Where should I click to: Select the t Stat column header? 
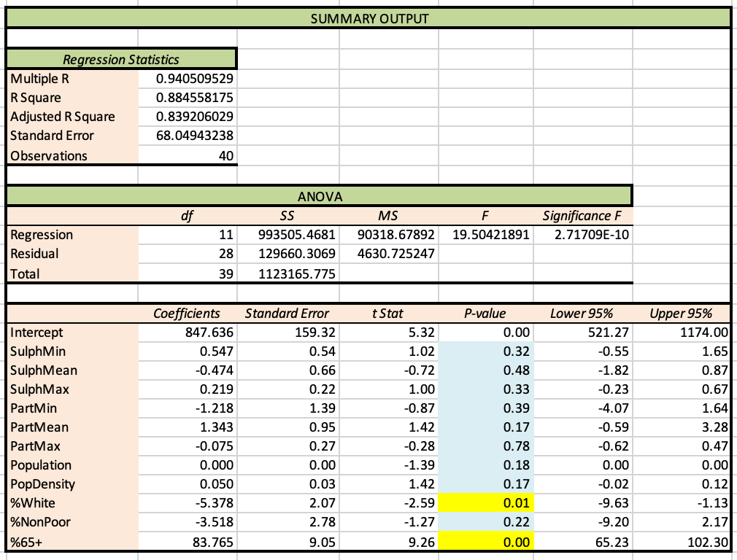point(389,314)
